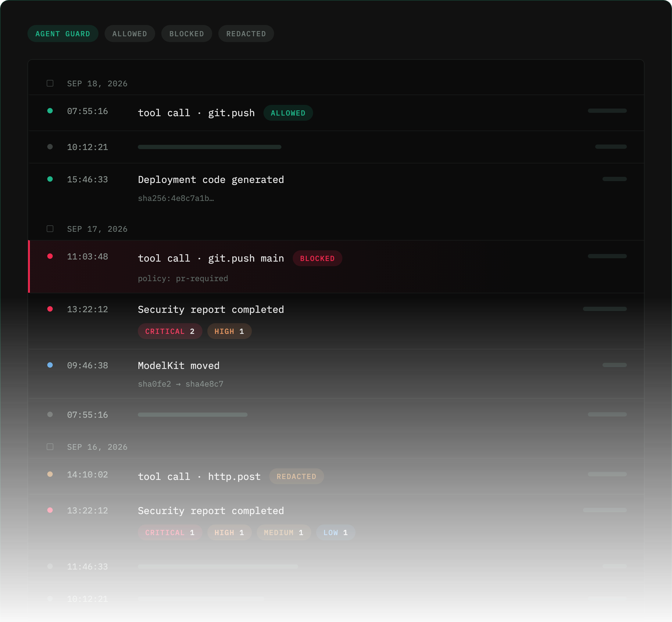Click tan dot beside http.post entry

pos(50,474)
